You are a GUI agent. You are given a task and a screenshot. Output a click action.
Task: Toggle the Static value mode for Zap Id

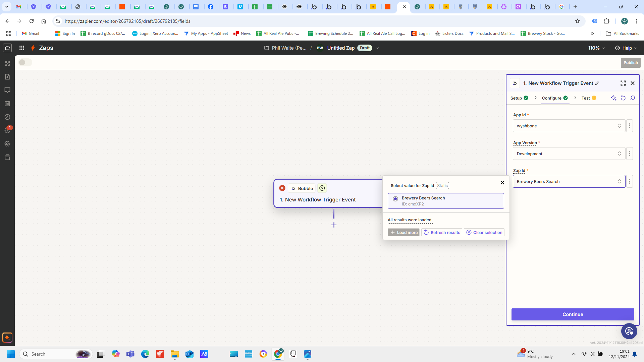pyautogui.click(x=442, y=185)
